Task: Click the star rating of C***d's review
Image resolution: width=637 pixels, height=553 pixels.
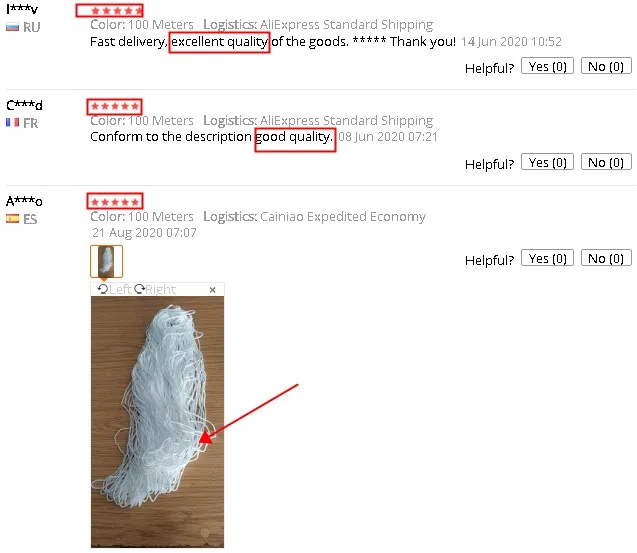Action: tap(115, 106)
